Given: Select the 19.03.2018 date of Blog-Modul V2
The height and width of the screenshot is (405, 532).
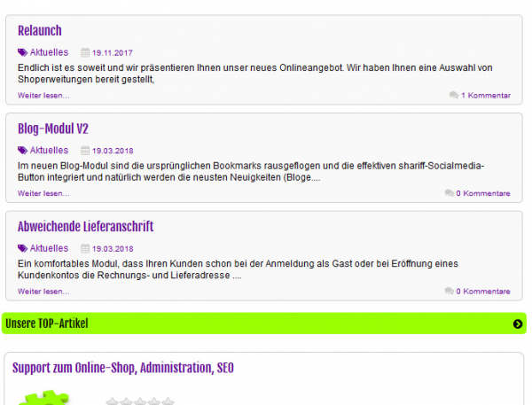Looking at the screenshot, I should pyautogui.click(x=113, y=151).
